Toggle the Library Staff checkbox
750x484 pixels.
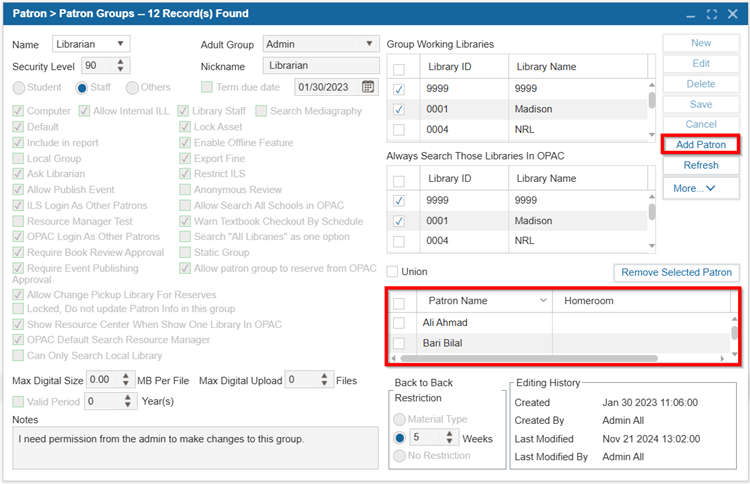pyautogui.click(x=183, y=111)
